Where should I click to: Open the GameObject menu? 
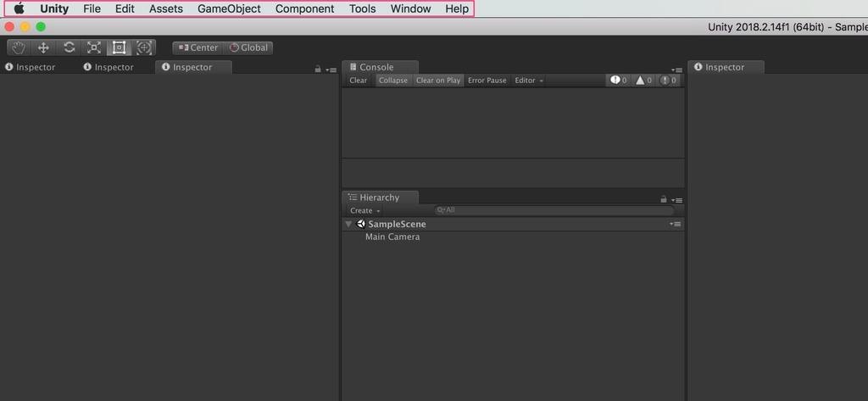click(x=229, y=8)
